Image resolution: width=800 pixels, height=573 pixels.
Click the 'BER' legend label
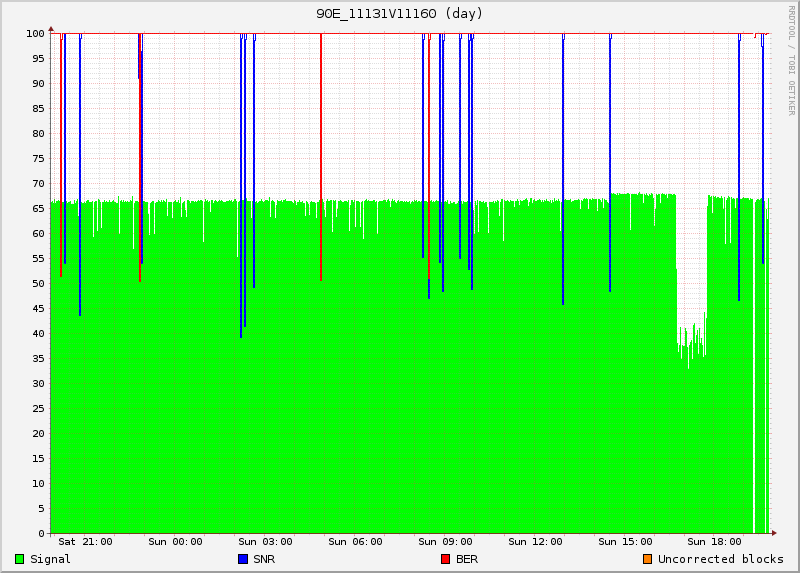pos(467,559)
